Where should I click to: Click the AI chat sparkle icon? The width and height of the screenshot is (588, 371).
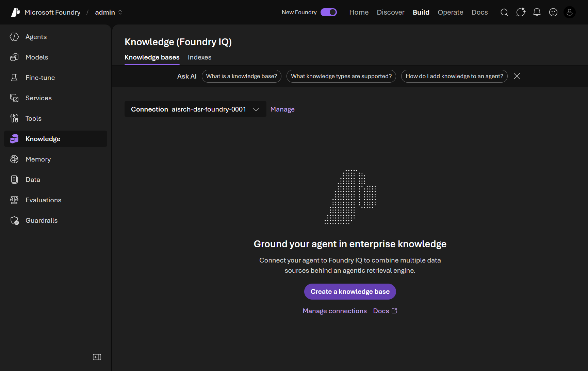[x=521, y=12]
